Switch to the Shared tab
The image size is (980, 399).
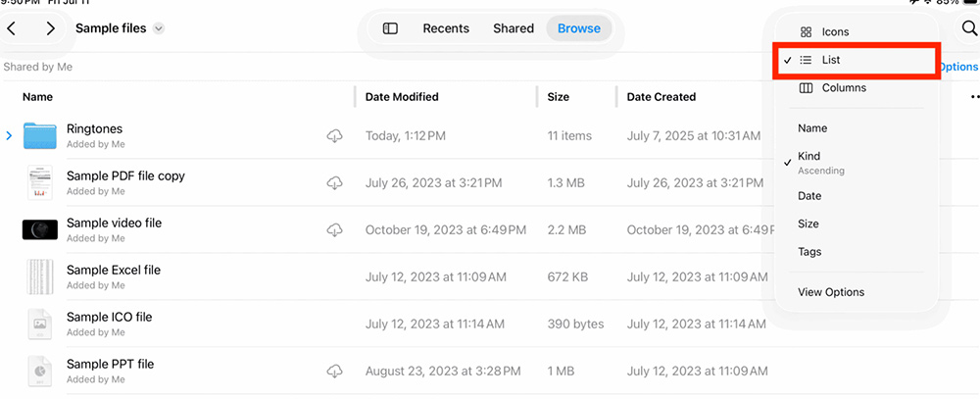[514, 28]
